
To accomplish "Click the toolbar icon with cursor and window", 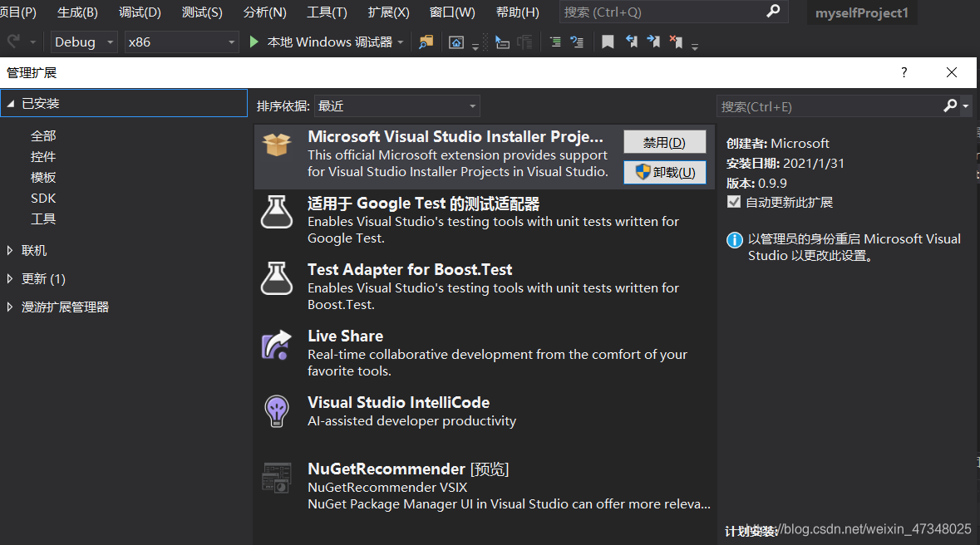I will click(503, 42).
